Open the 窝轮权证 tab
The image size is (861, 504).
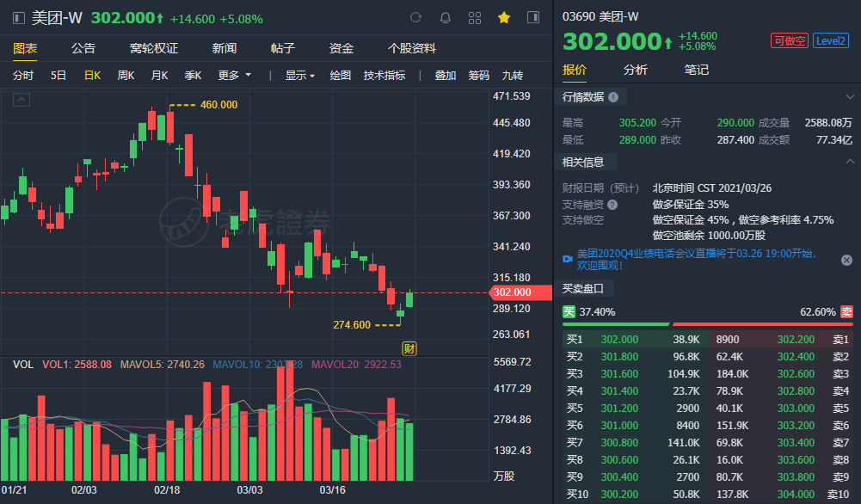(x=154, y=48)
